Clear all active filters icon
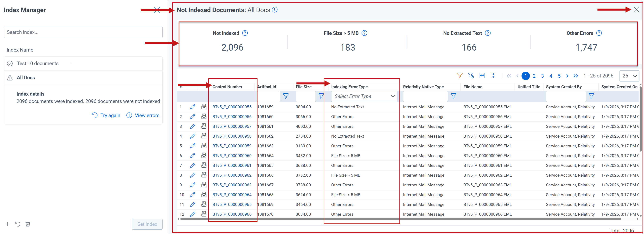The height and width of the screenshot is (234, 644). (471, 75)
